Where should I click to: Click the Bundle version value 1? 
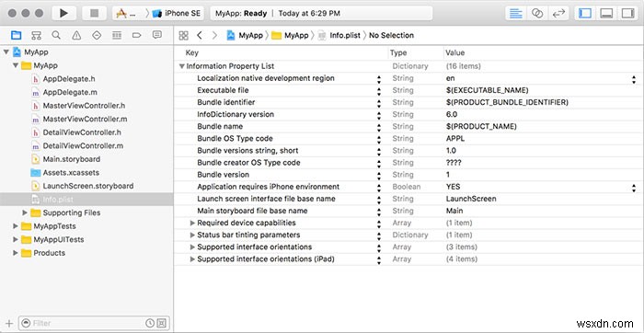click(x=448, y=175)
